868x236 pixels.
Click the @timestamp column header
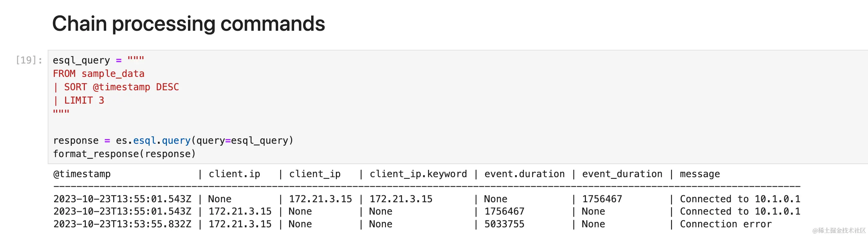(82, 174)
